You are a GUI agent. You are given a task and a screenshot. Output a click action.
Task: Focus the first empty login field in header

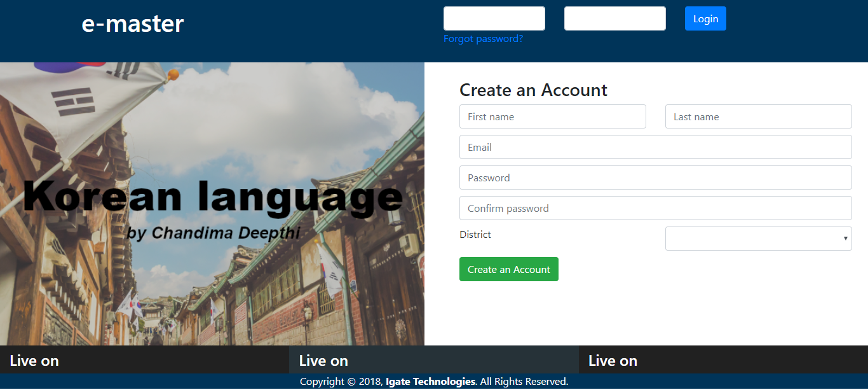click(x=494, y=18)
